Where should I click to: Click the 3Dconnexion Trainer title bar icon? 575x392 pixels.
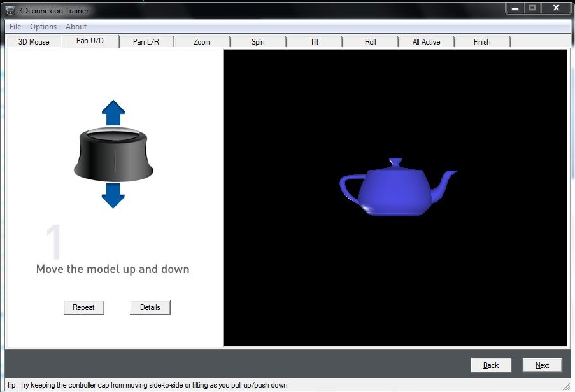[10, 10]
